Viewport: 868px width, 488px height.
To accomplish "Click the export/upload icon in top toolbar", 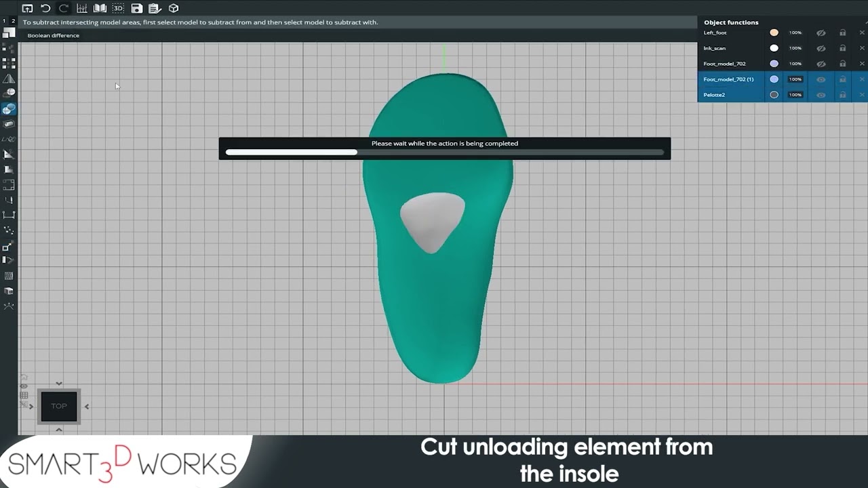I will (x=27, y=9).
